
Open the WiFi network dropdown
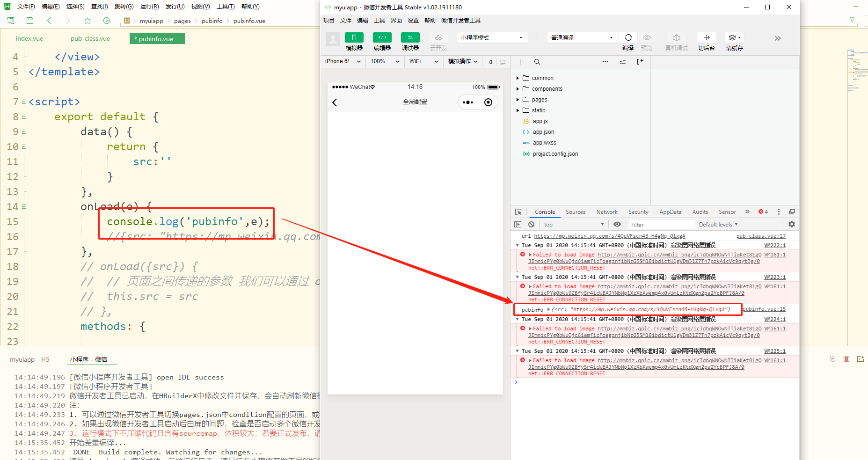pos(423,61)
